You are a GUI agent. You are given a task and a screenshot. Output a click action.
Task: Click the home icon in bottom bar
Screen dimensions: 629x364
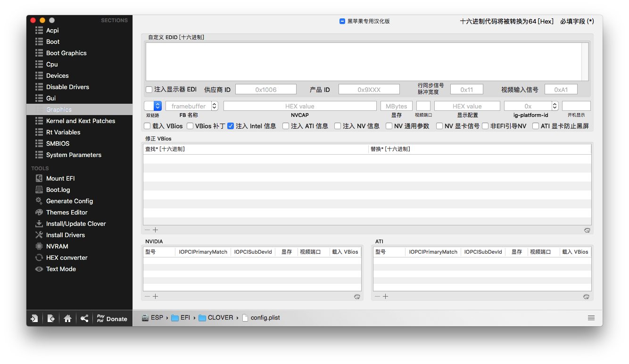coord(67,318)
